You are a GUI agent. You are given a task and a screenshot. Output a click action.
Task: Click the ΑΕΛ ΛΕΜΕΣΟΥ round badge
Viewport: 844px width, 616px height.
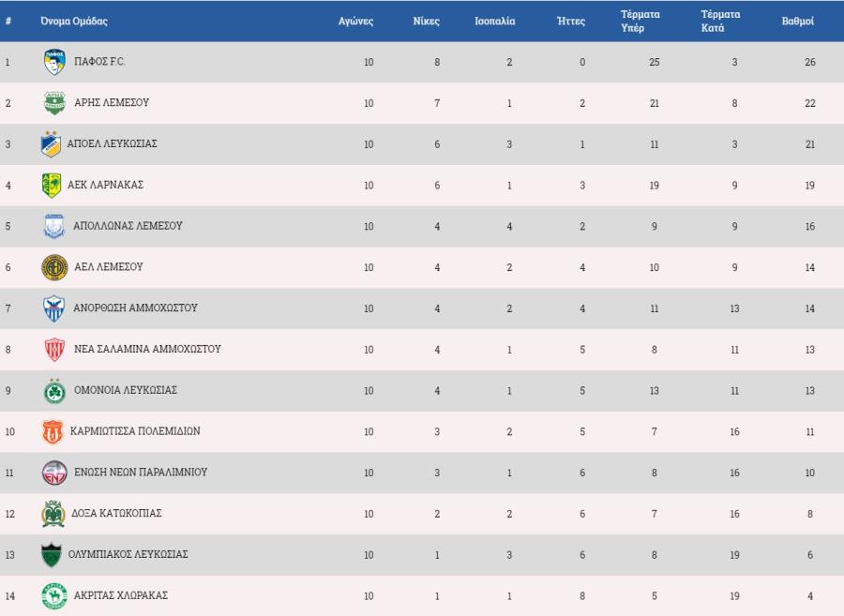54,267
